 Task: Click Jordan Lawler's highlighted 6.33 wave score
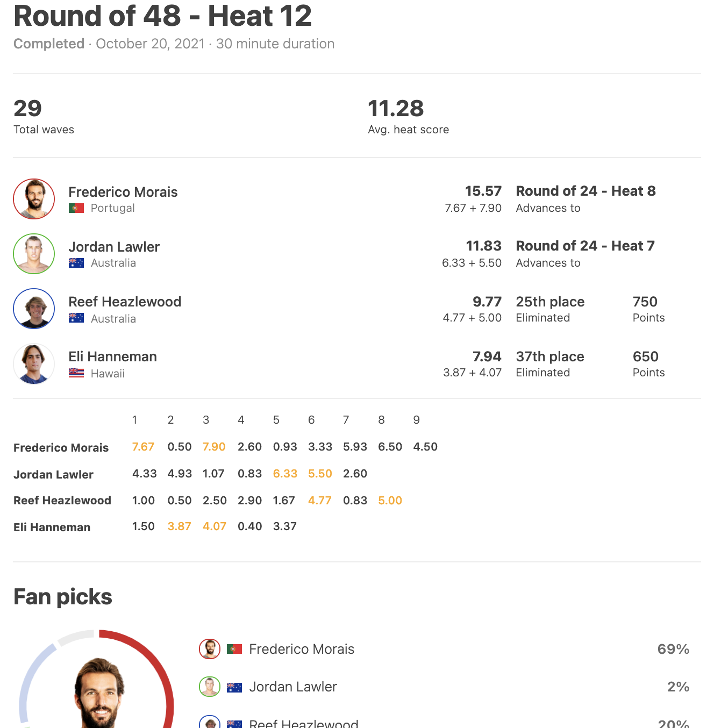[285, 474]
